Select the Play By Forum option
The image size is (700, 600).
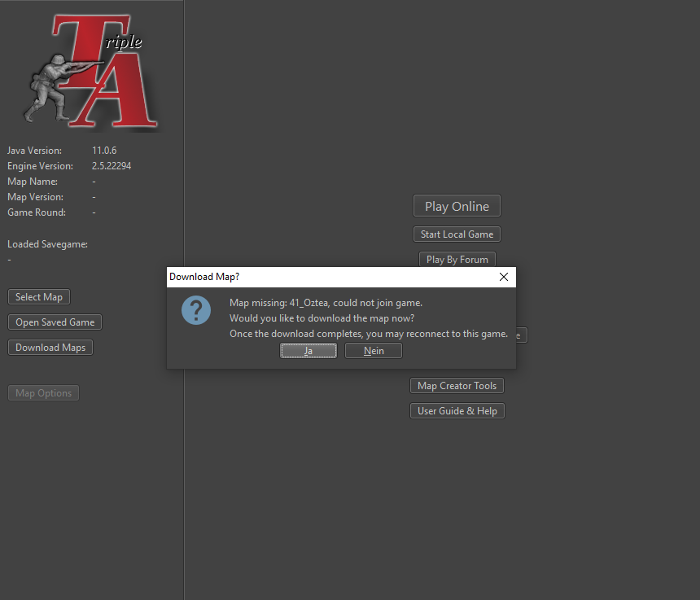pyautogui.click(x=457, y=260)
